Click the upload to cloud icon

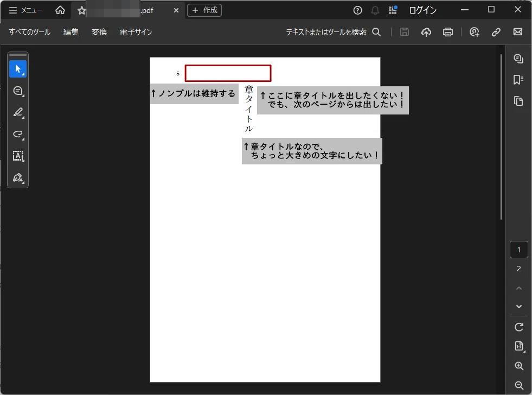(x=426, y=32)
